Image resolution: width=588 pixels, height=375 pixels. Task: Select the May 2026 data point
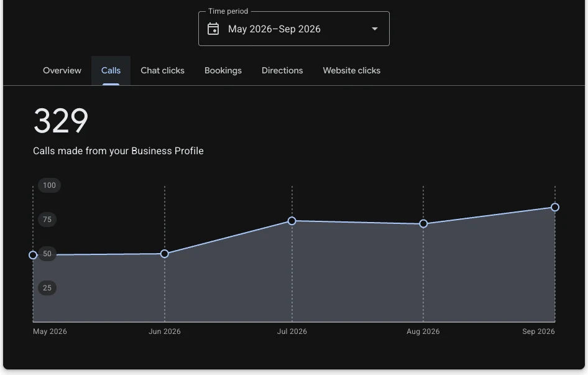coord(33,255)
